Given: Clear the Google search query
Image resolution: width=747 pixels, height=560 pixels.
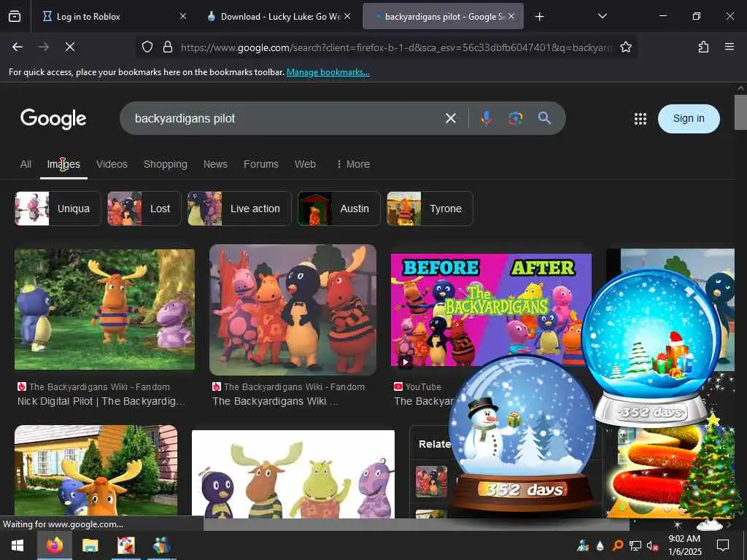Looking at the screenshot, I should tap(450, 118).
